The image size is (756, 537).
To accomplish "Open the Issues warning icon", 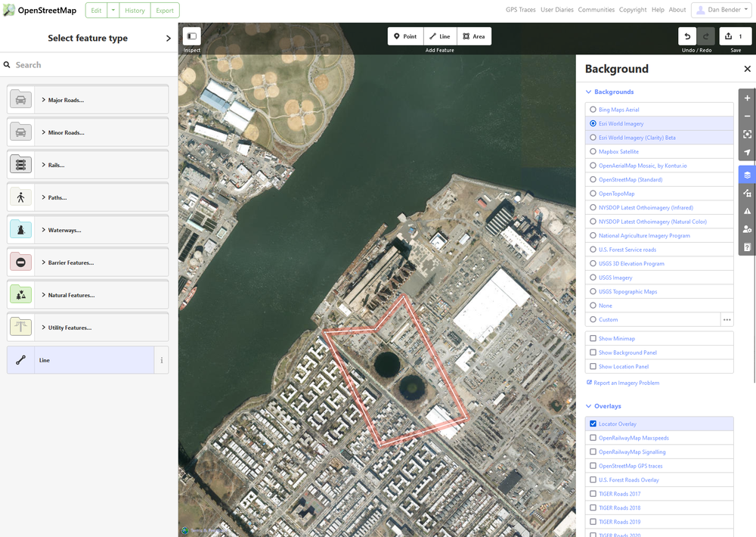I will click(x=747, y=211).
